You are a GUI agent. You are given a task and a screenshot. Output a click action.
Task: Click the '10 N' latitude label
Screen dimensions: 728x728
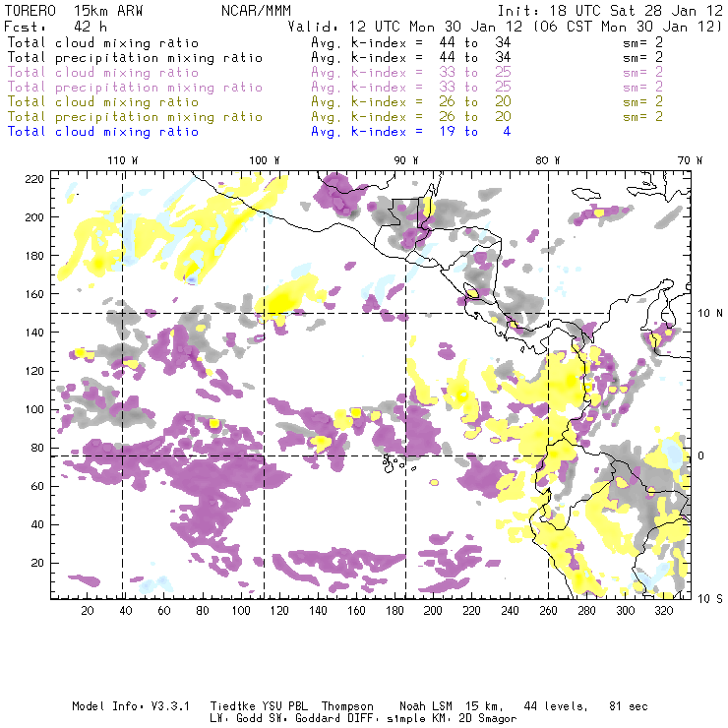pos(710,314)
